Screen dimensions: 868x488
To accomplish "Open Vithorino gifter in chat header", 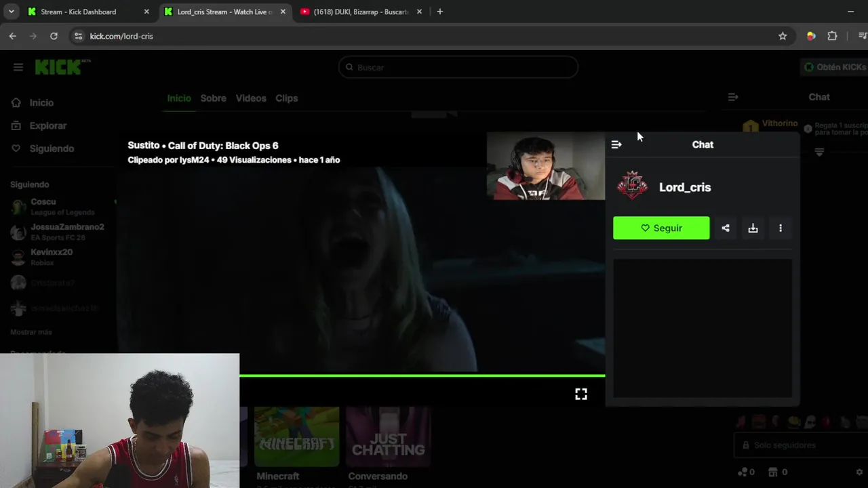I will (x=770, y=125).
